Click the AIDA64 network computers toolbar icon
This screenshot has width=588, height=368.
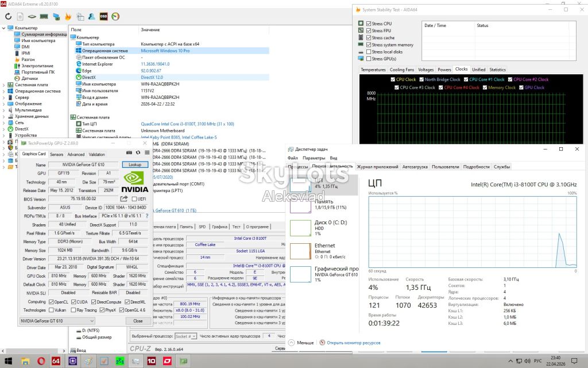[56, 17]
